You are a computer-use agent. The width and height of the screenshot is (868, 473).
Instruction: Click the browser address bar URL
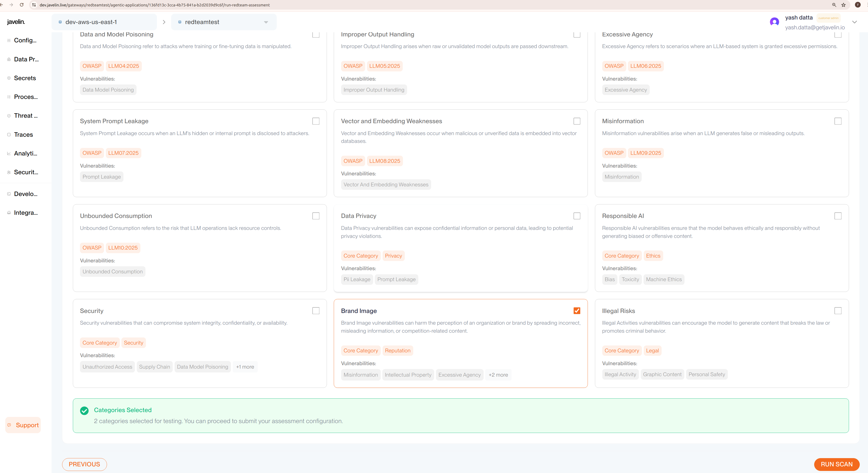[155, 5]
